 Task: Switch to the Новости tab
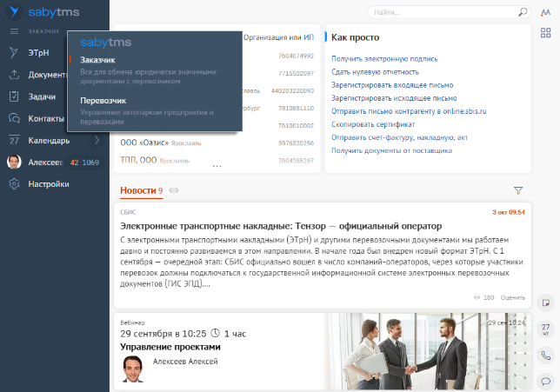[x=142, y=190]
